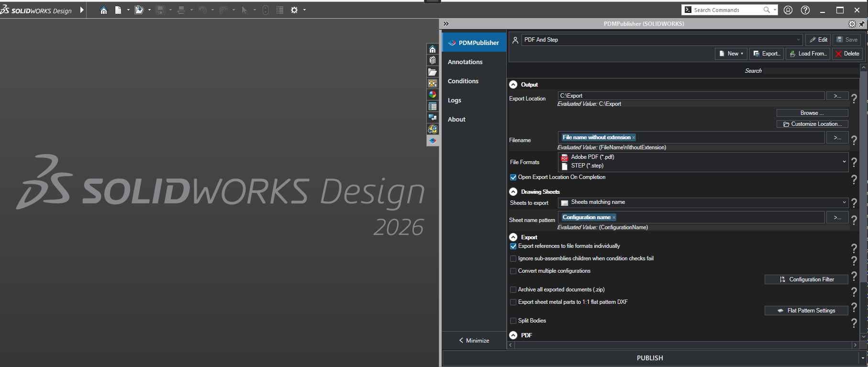Open PDMPublisher pane settings gear icon
The image size is (868, 367).
(852, 23)
